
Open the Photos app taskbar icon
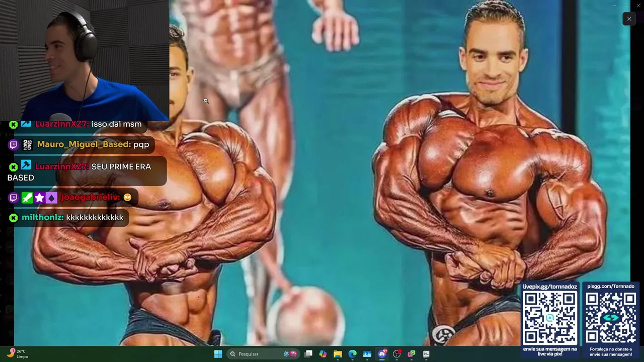click(x=367, y=354)
